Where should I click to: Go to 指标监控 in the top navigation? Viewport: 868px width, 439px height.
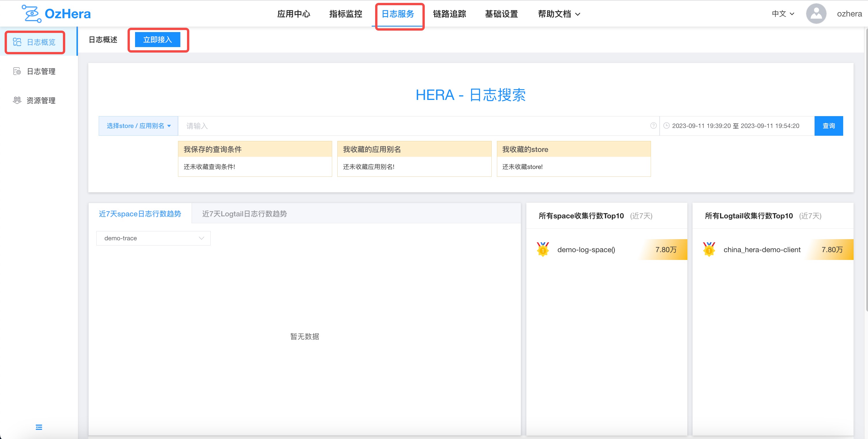click(345, 14)
